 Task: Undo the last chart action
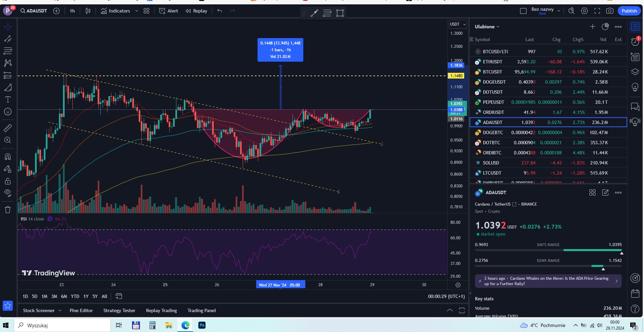[220, 11]
